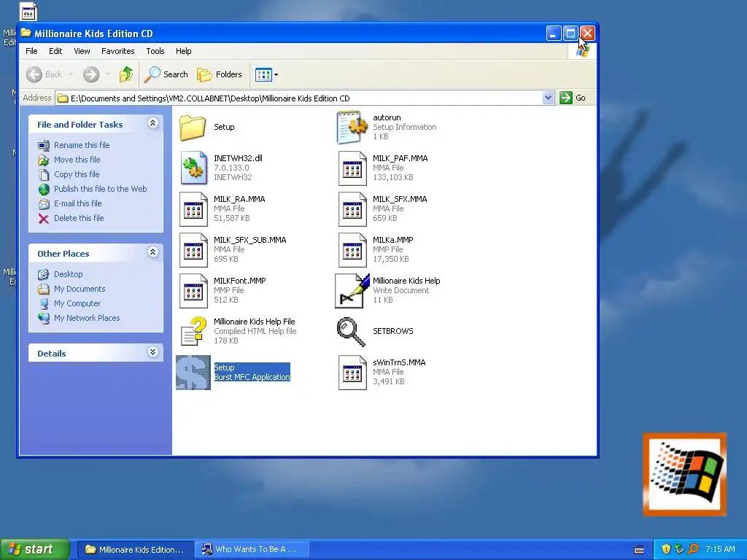Select the MILKFont.MMP file icon
The image size is (747, 560).
tap(193, 291)
